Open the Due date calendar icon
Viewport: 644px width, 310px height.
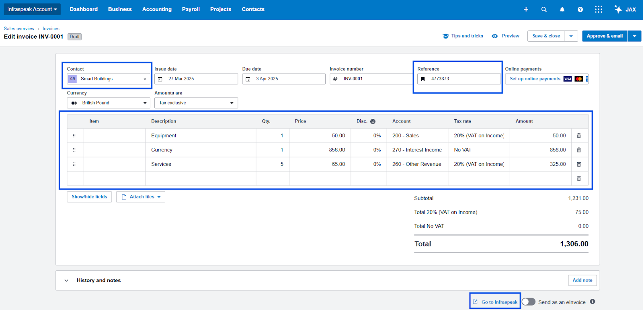[x=248, y=79]
